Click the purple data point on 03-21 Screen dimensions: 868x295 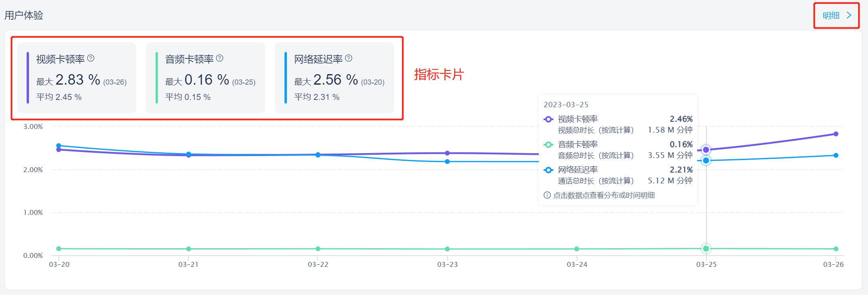tap(189, 156)
